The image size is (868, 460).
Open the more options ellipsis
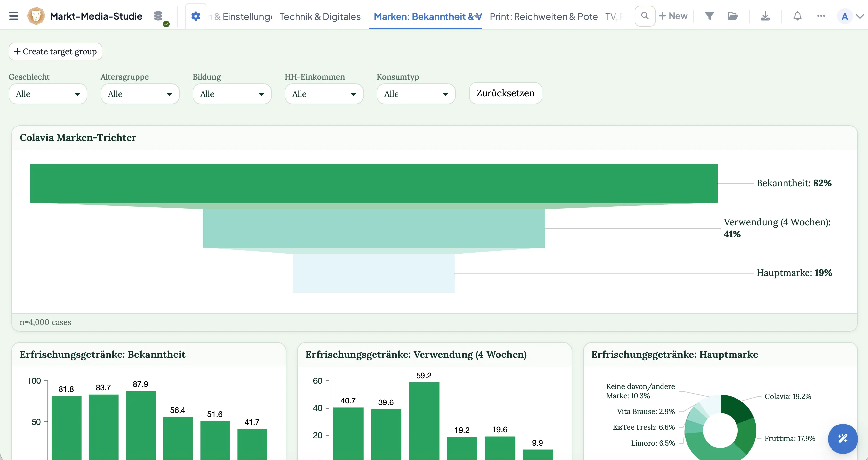click(x=821, y=16)
